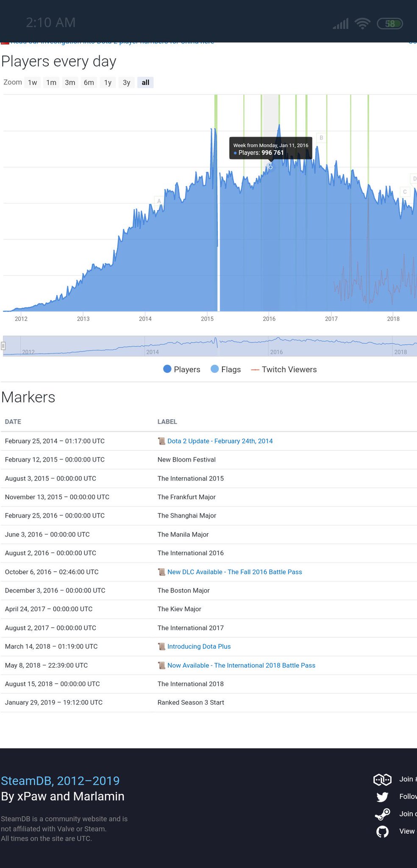Open Introducing Dota Plus link
This screenshot has height=868, width=417.
[x=199, y=646]
